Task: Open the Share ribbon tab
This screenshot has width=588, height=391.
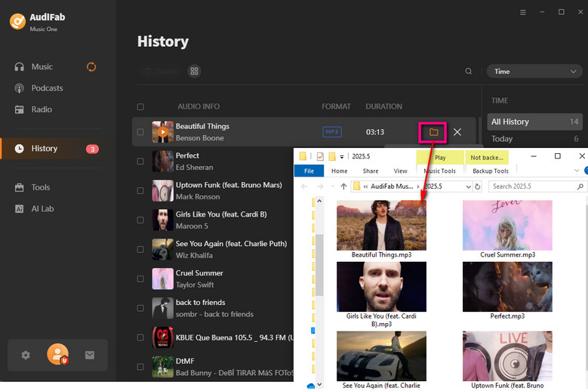Action: pyautogui.click(x=371, y=171)
